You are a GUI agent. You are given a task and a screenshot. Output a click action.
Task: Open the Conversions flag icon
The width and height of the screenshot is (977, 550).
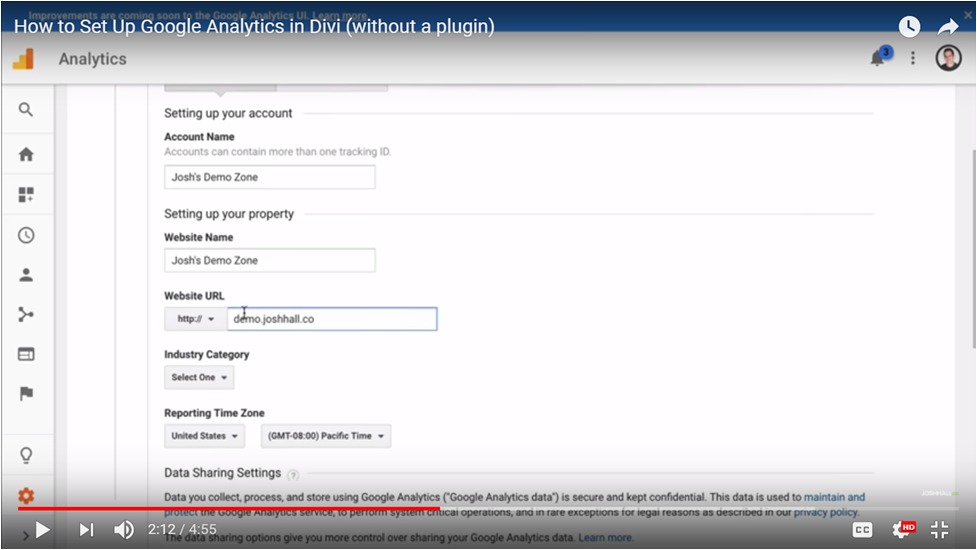pos(26,394)
